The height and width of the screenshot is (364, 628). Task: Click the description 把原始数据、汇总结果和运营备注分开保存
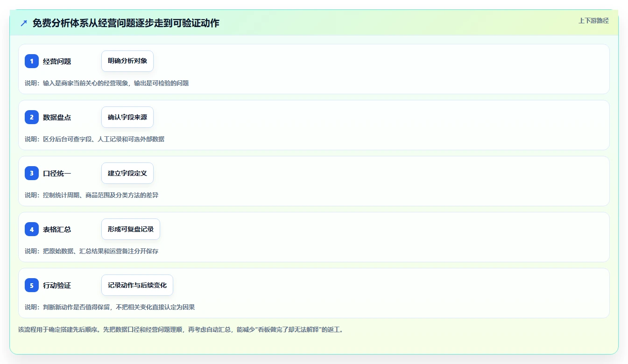click(x=101, y=251)
